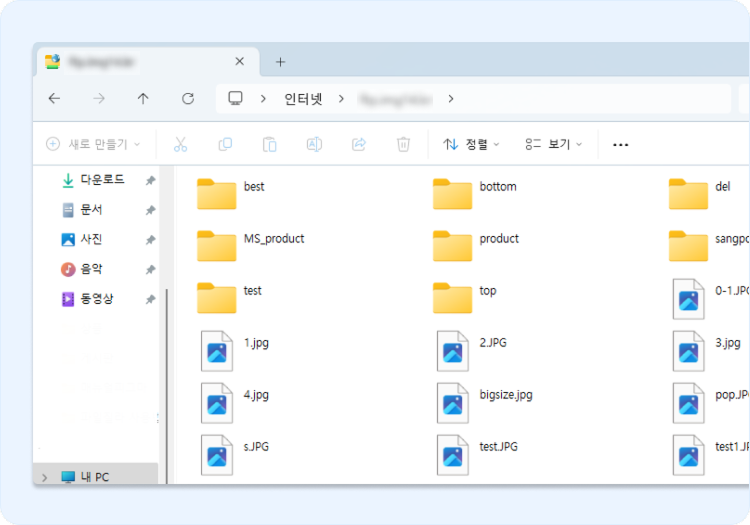Open the 보기 view dropdown
The height and width of the screenshot is (525, 750).
(x=554, y=144)
